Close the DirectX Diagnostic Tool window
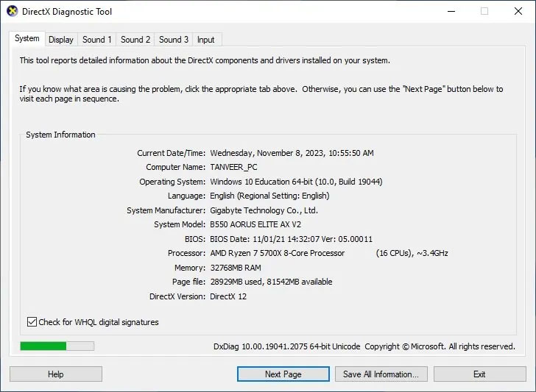 (x=518, y=11)
